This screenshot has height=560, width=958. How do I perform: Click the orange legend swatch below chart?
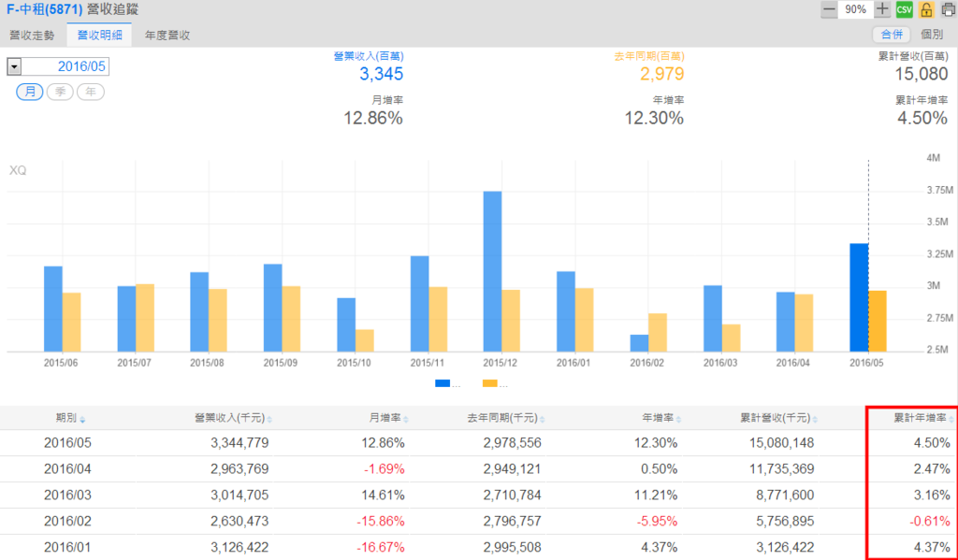[490, 383]
